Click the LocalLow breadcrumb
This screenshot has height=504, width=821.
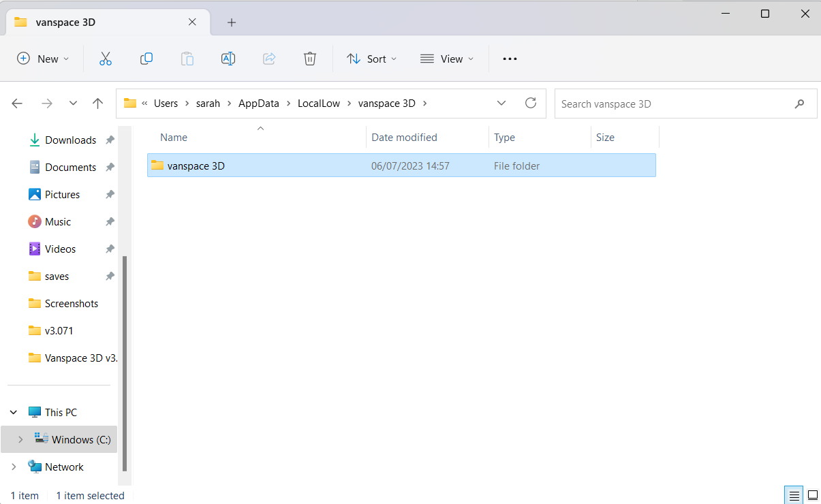(x=319, y=104)
